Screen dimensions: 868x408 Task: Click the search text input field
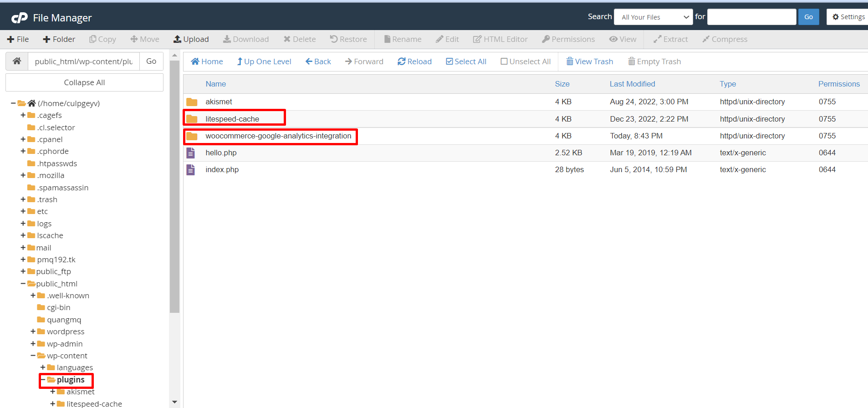[751, 17]
